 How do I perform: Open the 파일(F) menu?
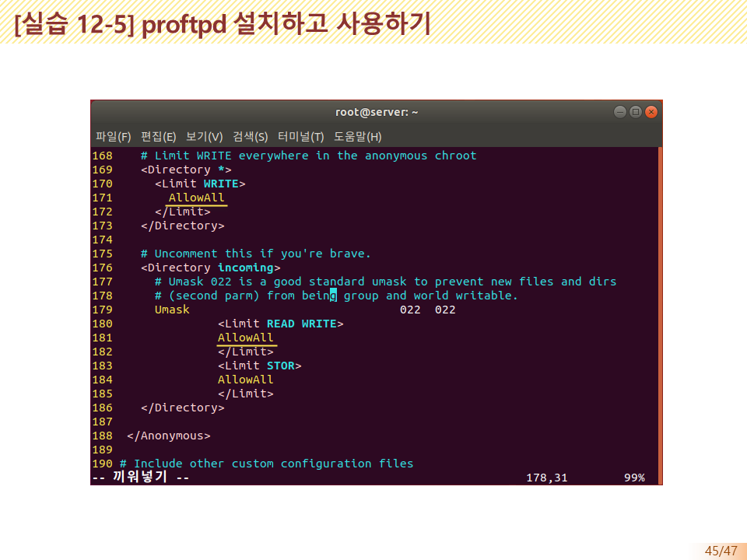(113, 137)
